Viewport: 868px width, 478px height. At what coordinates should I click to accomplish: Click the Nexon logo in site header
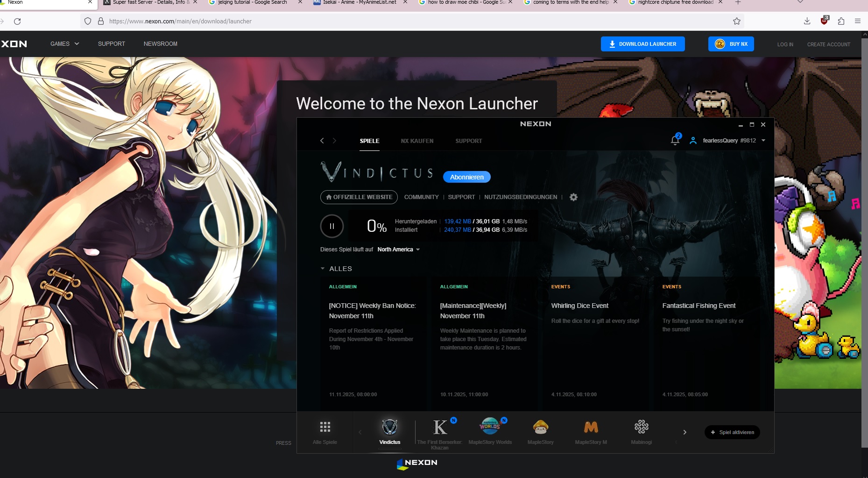tap(14, 44)
